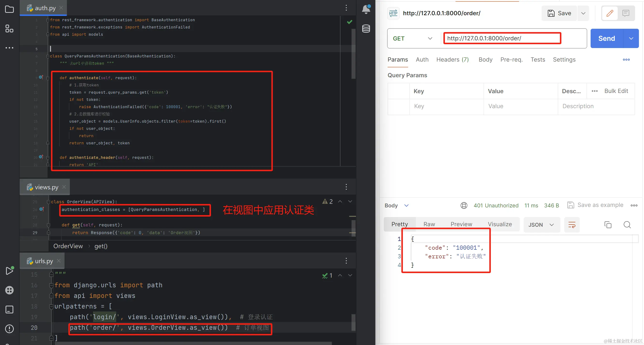Screen dimensions: 644x345
Task: Open the JSON format dropdown
Action: tap(541, 225)
